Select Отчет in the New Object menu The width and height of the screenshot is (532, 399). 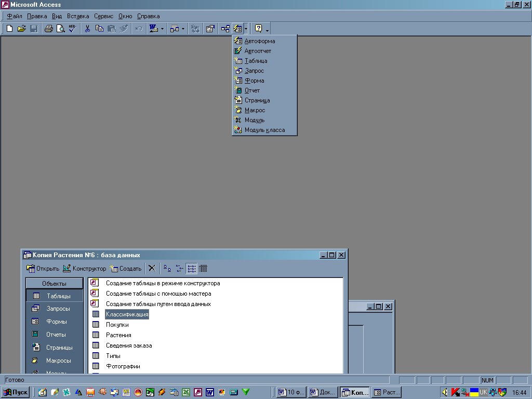[x=264, y=90]
